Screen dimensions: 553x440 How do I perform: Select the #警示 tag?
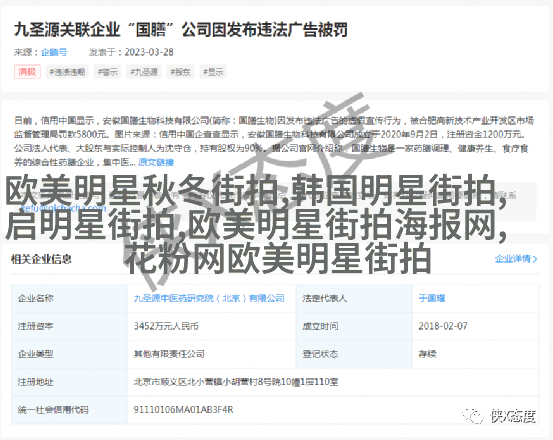tap(108, 72)
